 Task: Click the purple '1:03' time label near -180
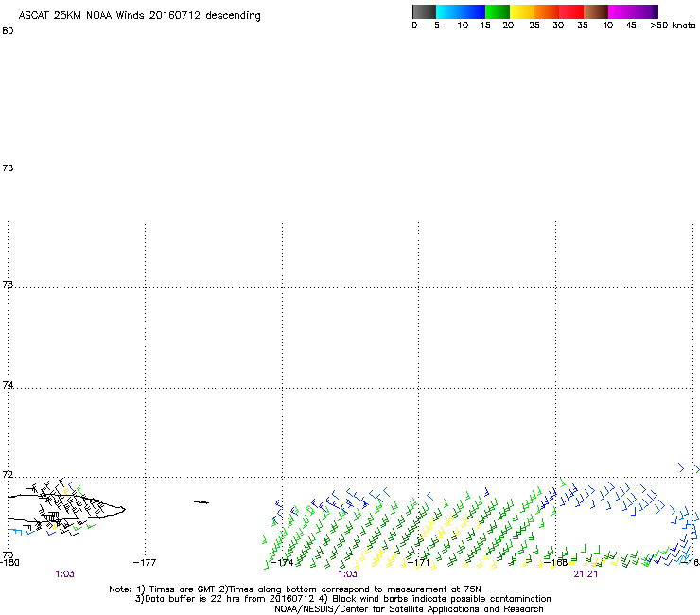[x=64, y=574]
